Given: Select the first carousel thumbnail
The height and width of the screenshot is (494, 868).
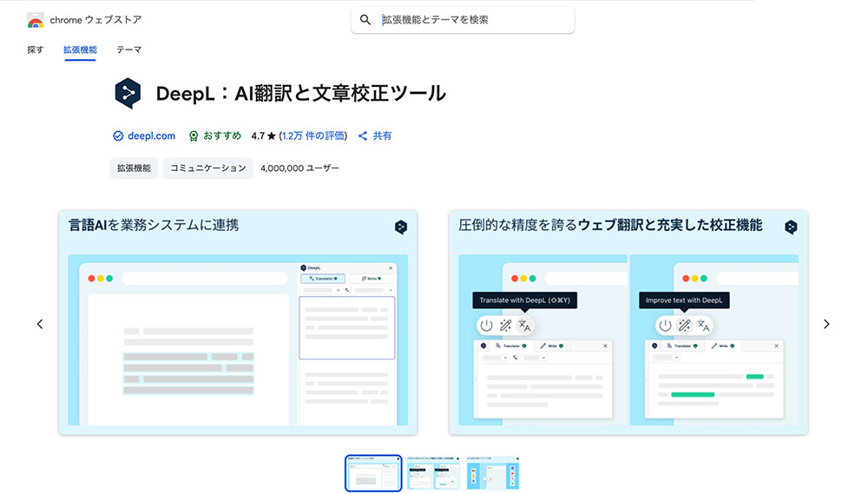Looking at the screenshot, I should (x=373, y=473).
